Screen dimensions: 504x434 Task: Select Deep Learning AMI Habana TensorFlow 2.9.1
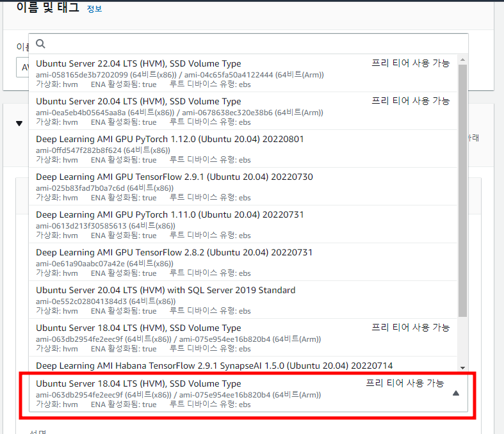click(x=243, y=365)
